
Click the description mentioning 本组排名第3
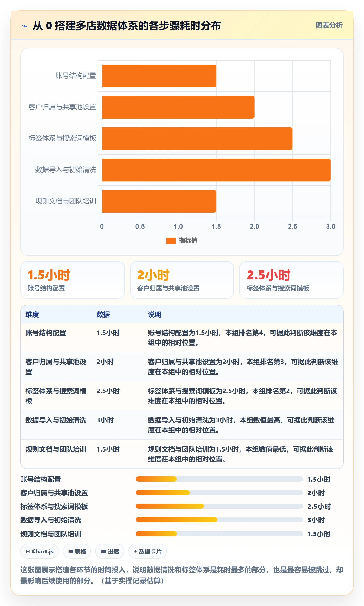[243, 367]
